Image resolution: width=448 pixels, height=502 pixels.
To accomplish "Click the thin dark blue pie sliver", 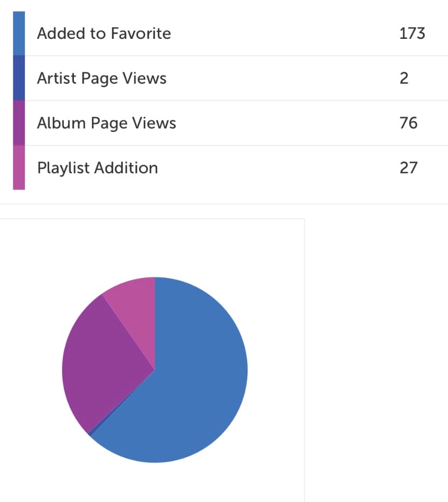I will click(x=91, y=432).
